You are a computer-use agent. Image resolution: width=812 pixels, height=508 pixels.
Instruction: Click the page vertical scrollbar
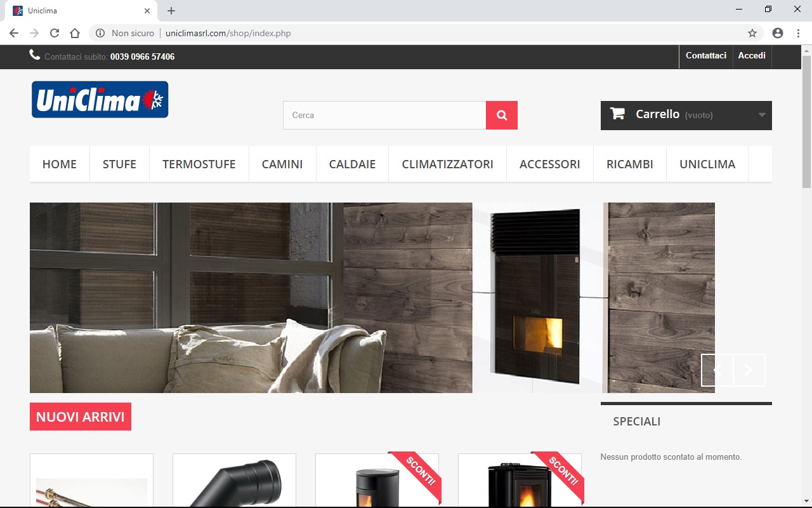pos(806,121)
